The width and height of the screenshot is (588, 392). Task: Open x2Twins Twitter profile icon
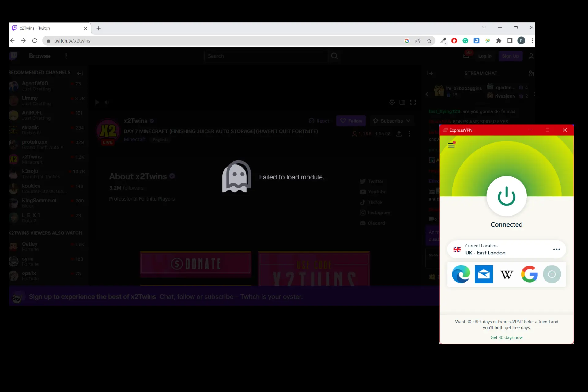tap(362, 181)
